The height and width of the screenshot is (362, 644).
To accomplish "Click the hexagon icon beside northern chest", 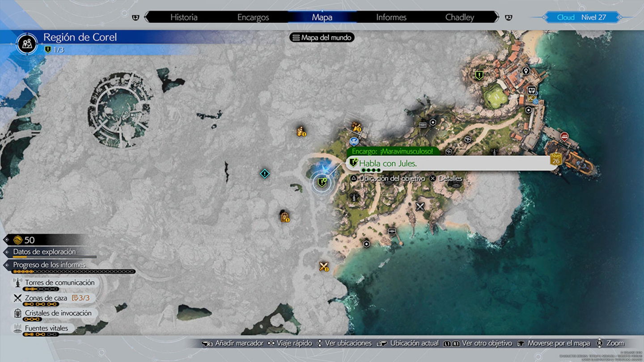I will [x=433, y=122].
